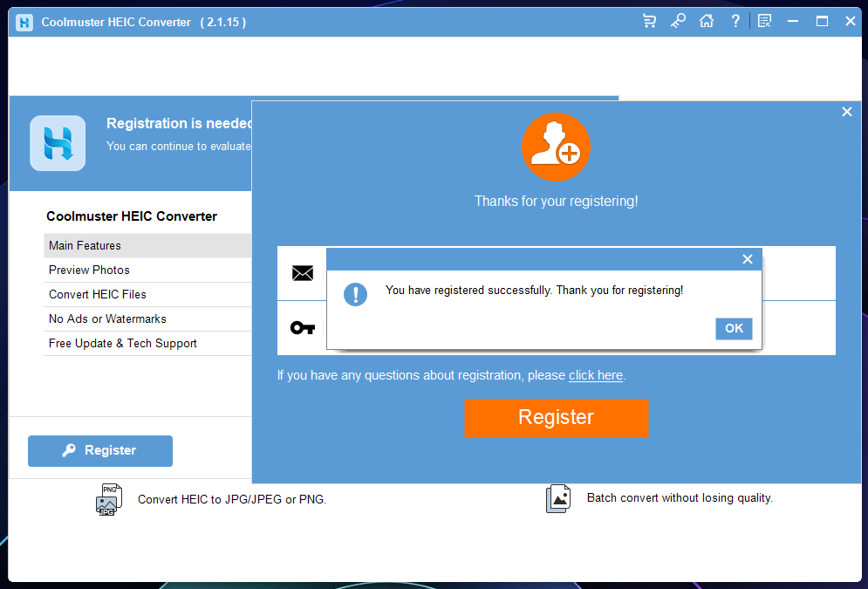Click the blue info exclamation icon

[355, 294]
